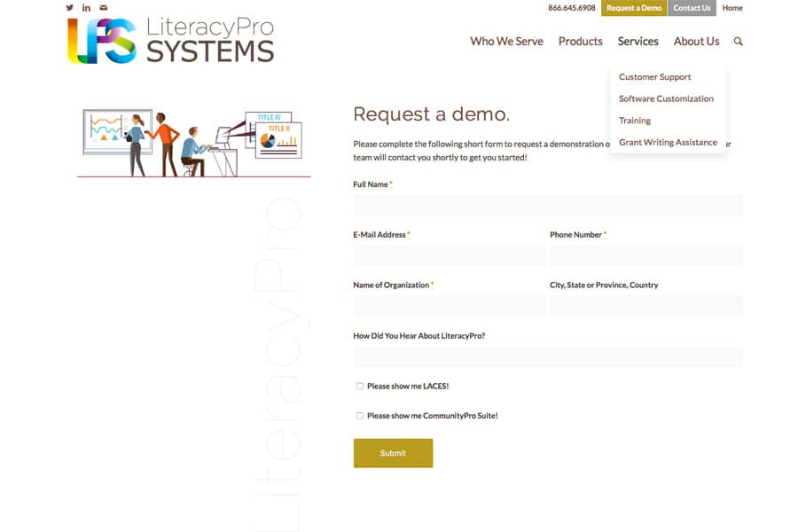Click the Request a Demo button

pos(634,8)
